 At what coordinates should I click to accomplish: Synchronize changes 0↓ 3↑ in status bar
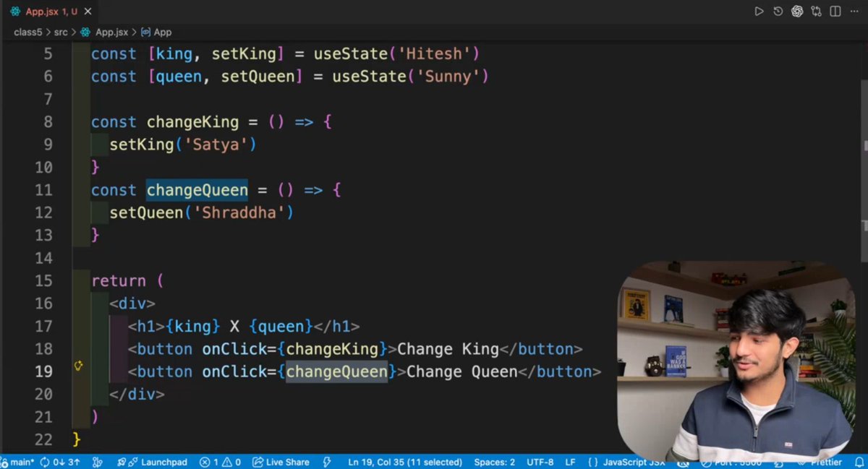pos(60,462)
